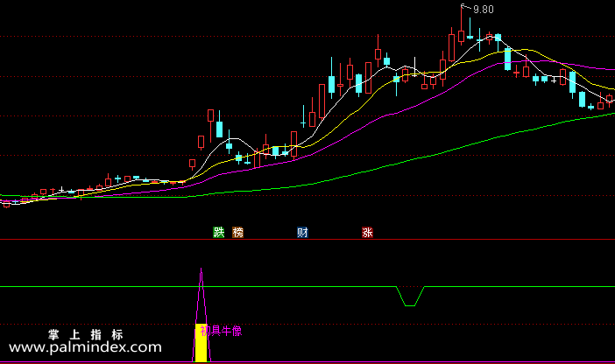Click the red 涨 marker icon
The height and width of the screenshot is (364, 615).
point(367,233)
